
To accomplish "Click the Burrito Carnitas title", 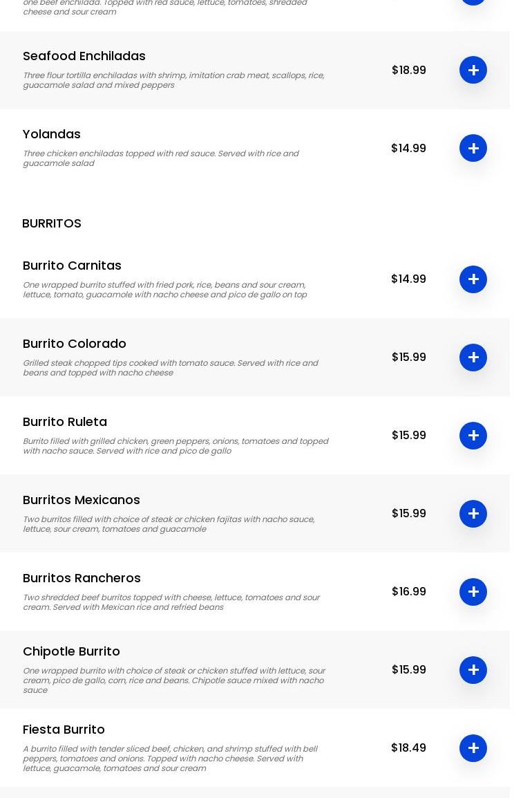I will [x=72, y=266].
